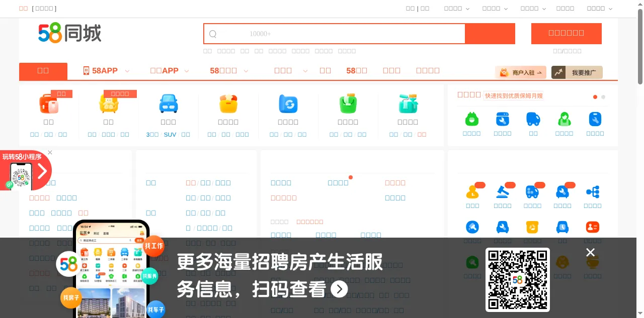644x318 pixels.
Task: Open the yellow storage box category icon
Action: 228,104
